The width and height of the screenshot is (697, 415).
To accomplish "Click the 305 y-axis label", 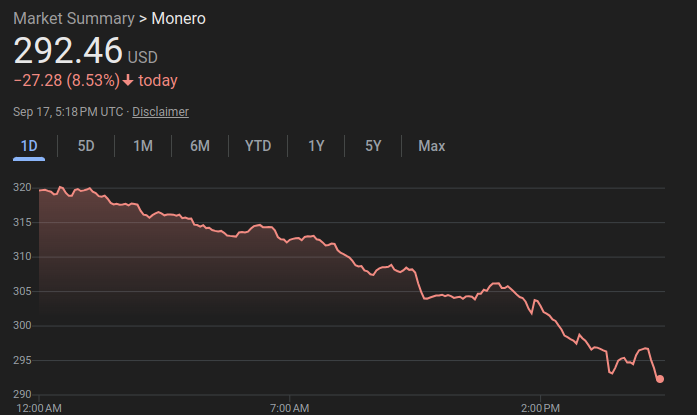I will [x=22, y=291].
